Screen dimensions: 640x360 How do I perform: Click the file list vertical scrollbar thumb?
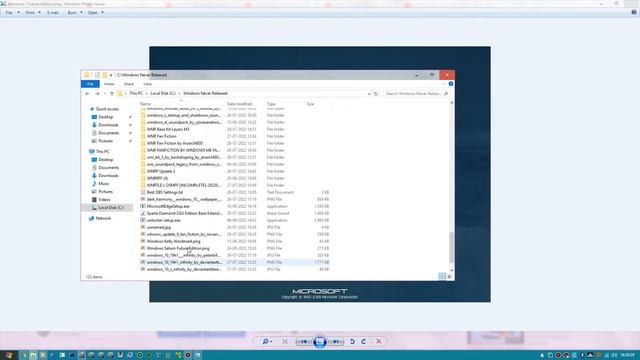pyautogui.click(x=451, y=247)
